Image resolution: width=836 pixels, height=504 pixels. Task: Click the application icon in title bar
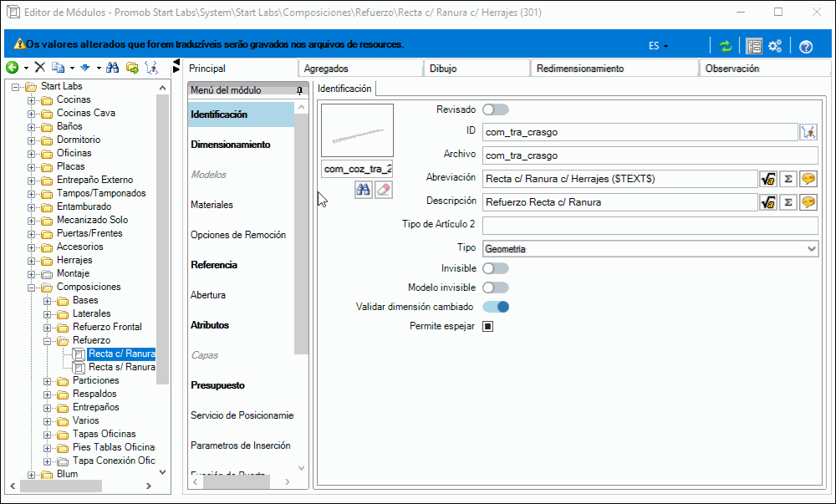pyautogui.click(x=13, y=12)
